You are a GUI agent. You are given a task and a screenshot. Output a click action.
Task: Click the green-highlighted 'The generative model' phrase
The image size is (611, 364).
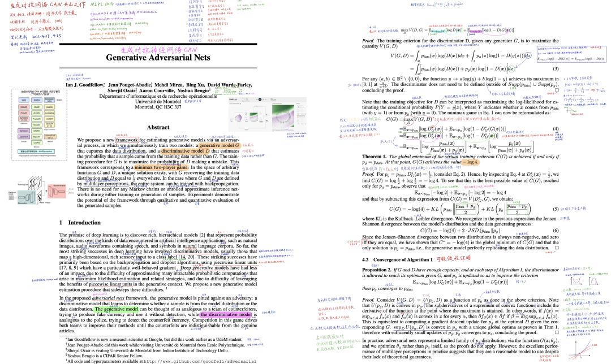[117, 309]
